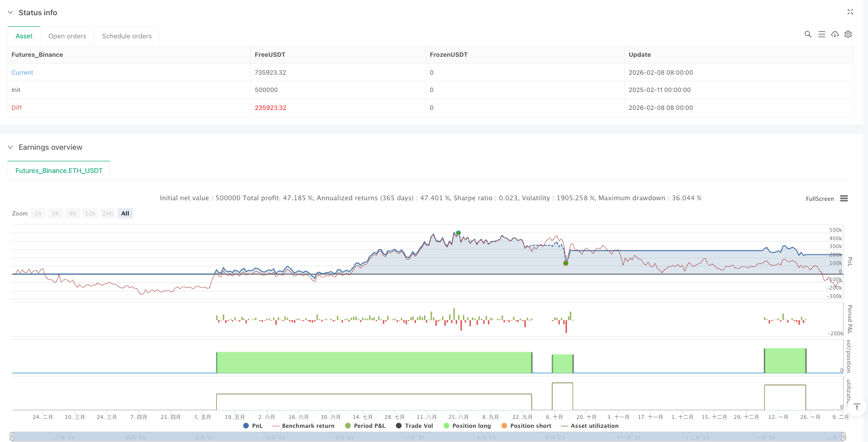Screen dimensions: 868x442
Task: Click the scroll-to-top arrow button
Action: tap(857, 407)
